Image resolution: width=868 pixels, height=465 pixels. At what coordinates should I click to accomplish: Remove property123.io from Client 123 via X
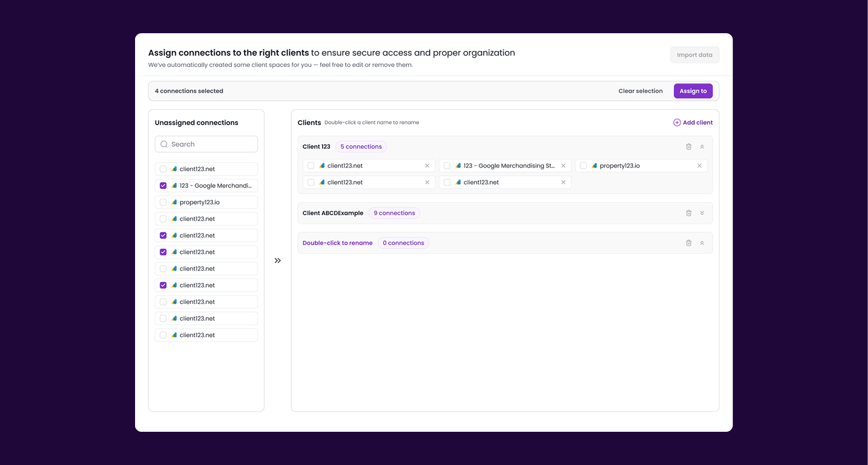(x=699, y=166)
